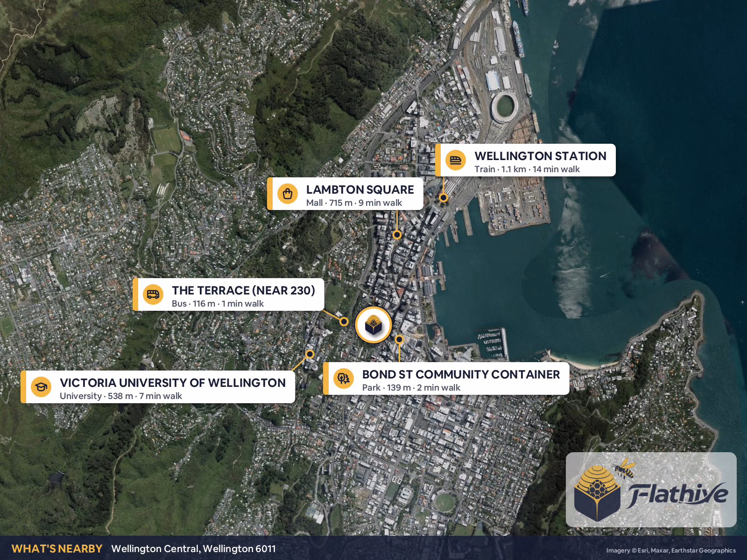Screen dimensions: 747x560
Task: Select The Terrace bus stop map dot
Action: coord(344,322)
